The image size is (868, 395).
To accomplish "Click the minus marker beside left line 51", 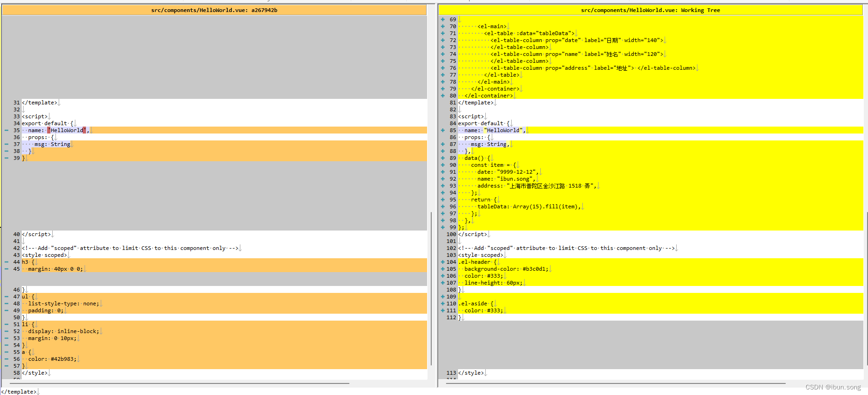I will (x=6, y=324).
